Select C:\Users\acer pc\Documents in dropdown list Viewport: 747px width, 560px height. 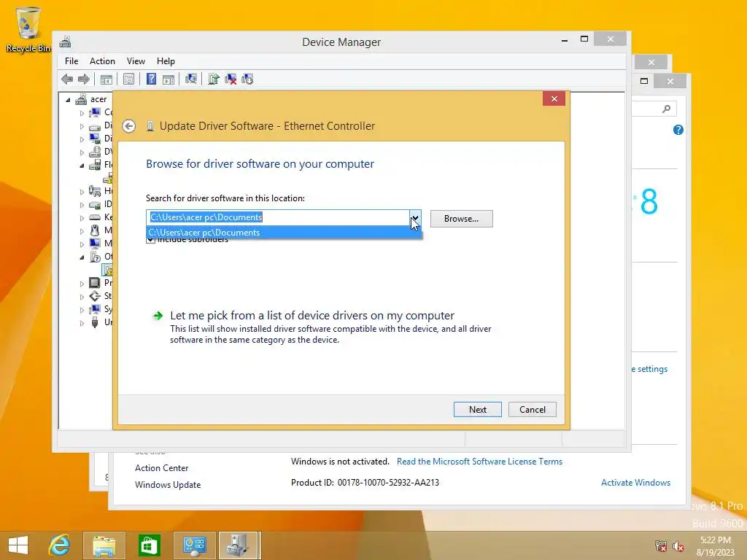(x=284, y=233)
